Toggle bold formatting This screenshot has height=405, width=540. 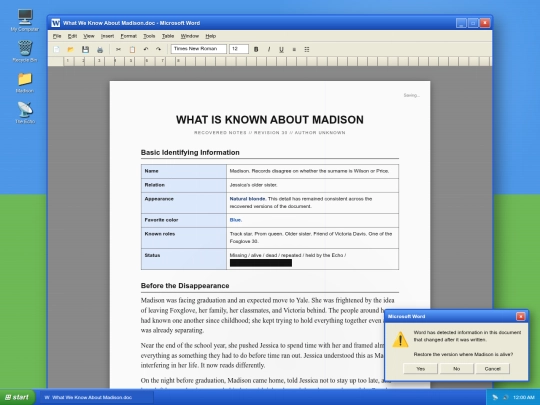pyautogui.click(x=256, y=49)
